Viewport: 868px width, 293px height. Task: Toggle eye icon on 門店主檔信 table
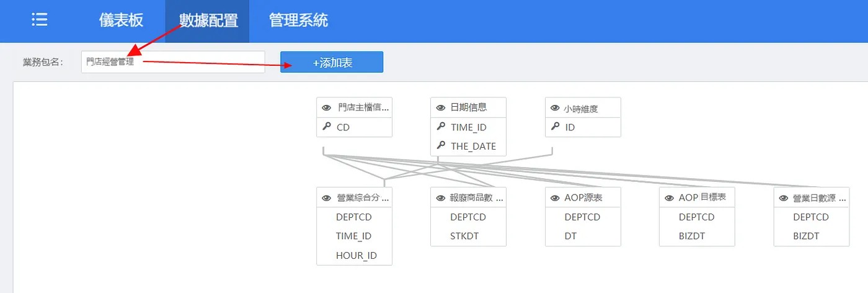pos(327,107)
